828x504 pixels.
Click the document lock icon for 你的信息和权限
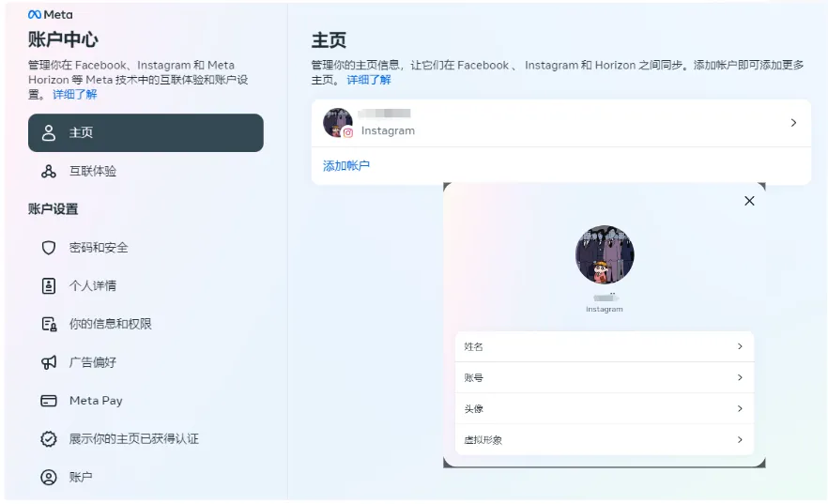click(49, 324)
